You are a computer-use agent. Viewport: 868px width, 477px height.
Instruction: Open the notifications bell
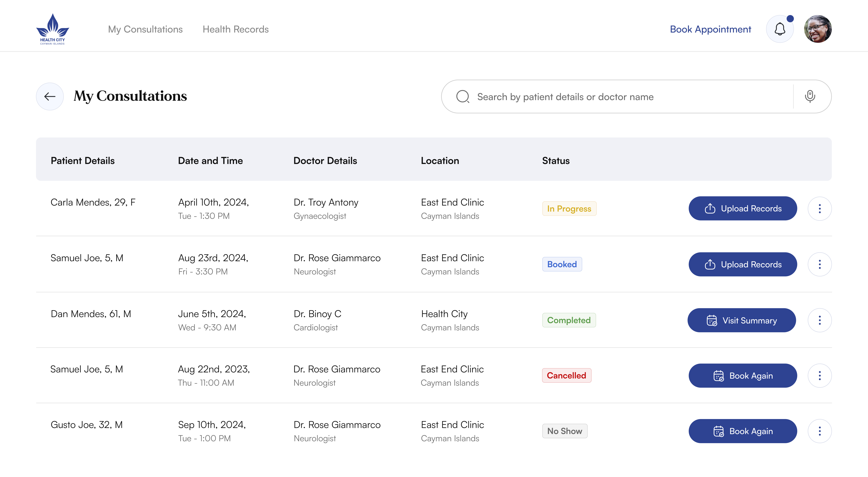coord(780,29)
